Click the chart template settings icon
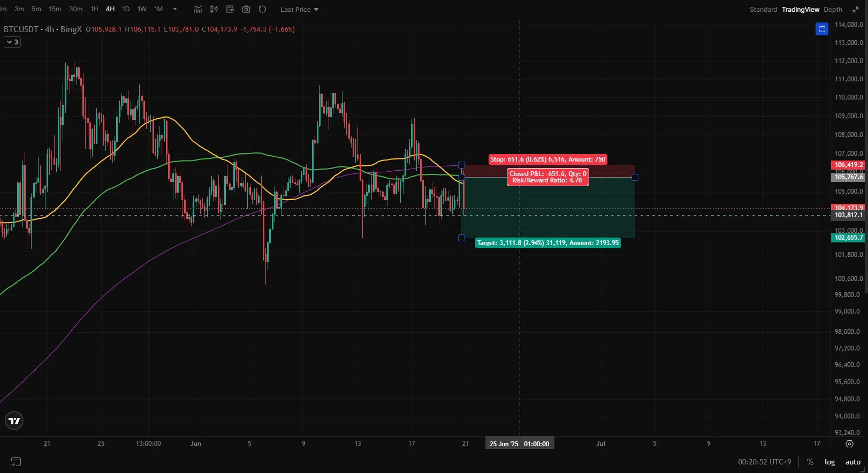This screenshot has width=868, height=473. coord(230,9)
